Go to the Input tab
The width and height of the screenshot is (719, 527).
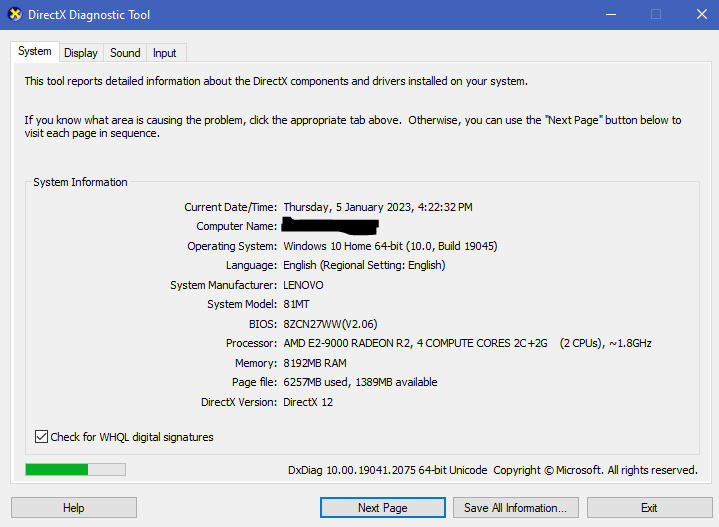[x=165, y=53]
